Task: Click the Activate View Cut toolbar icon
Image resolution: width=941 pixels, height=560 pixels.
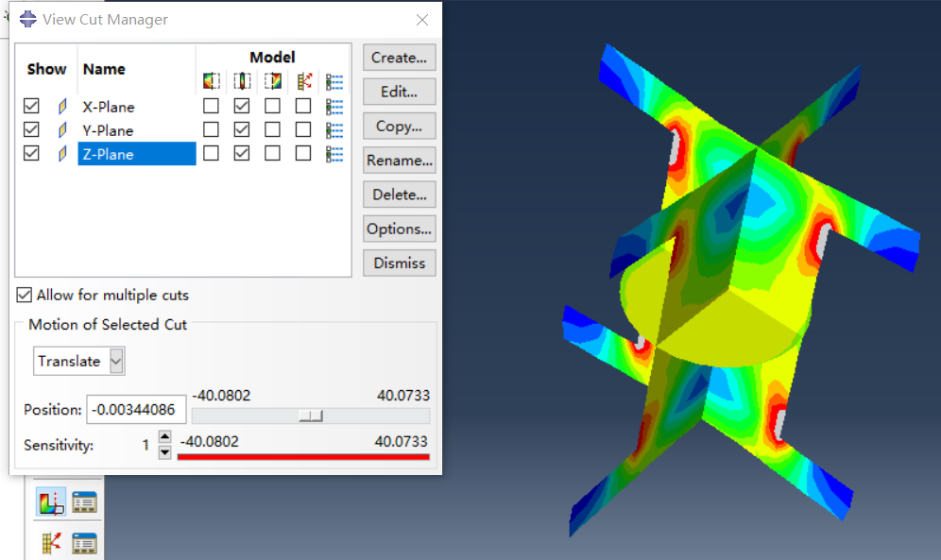Action: tap(51, 502)
